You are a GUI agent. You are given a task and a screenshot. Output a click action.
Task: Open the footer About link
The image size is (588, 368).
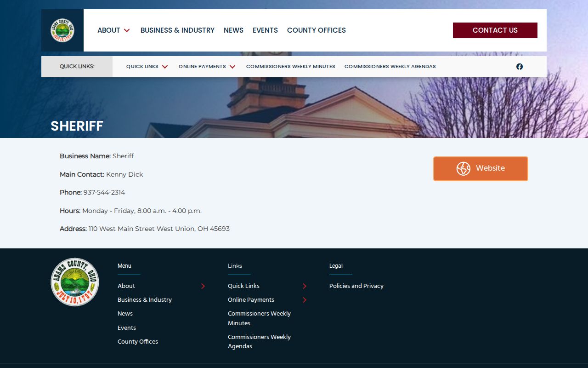point(126,286)
